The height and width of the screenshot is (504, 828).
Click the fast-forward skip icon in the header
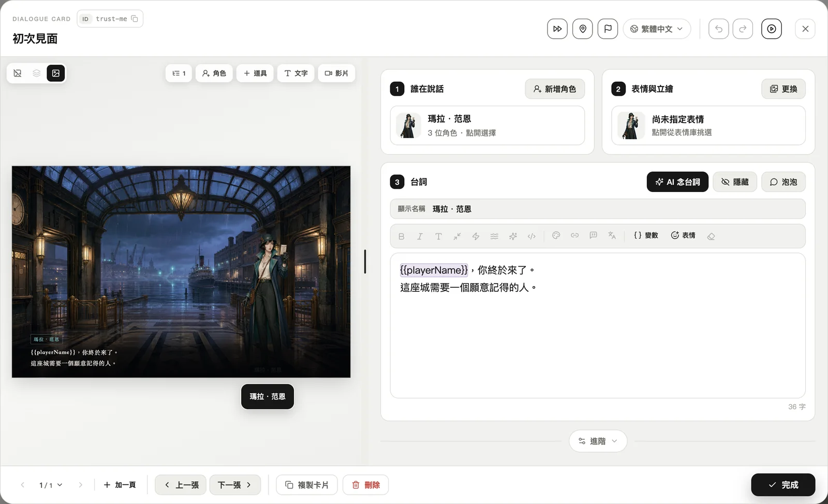click(x=557, y=29)
